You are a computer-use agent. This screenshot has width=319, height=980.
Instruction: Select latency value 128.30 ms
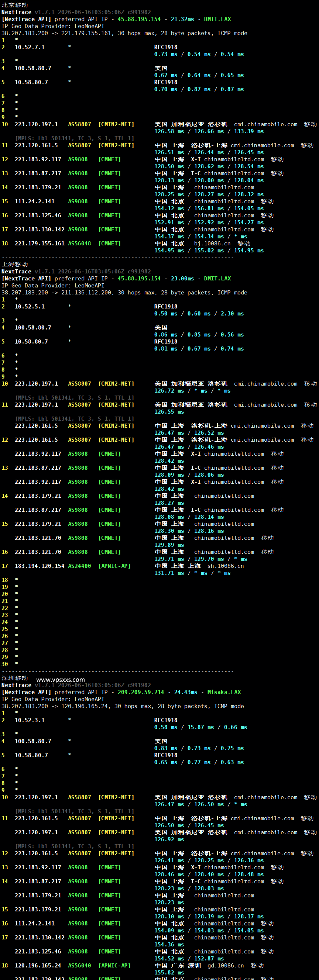point(169,531)
